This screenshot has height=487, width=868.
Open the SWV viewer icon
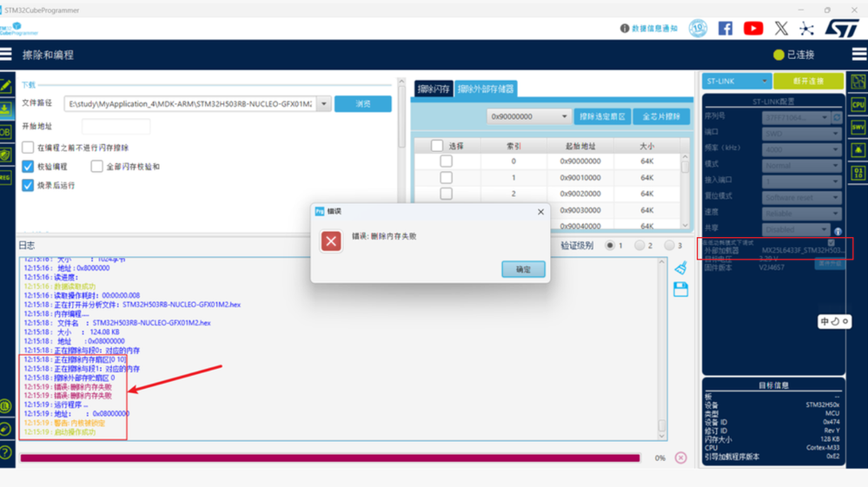click(x=858, y=127)
